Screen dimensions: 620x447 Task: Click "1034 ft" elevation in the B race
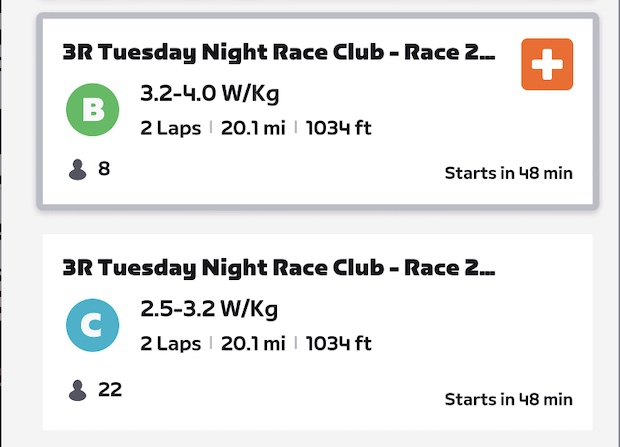tap(338, 128)
